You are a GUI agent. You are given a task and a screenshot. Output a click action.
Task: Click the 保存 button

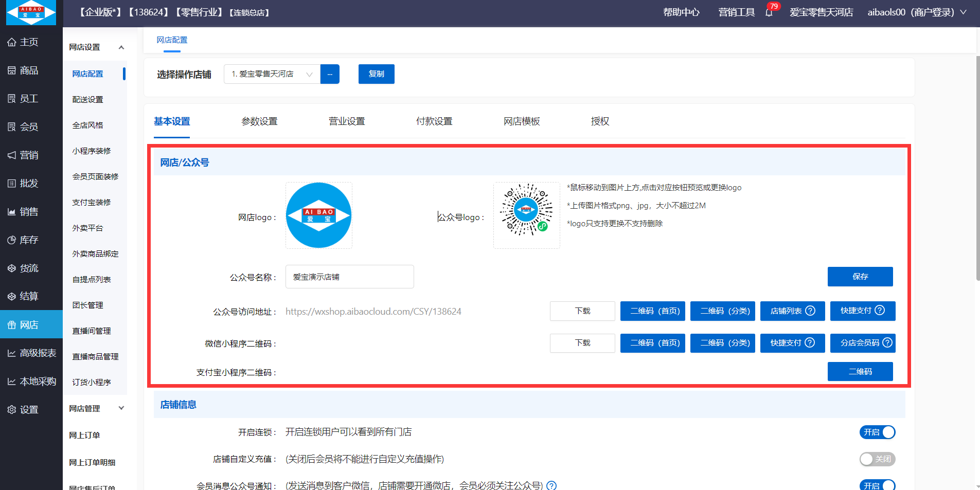pos(860,277)
